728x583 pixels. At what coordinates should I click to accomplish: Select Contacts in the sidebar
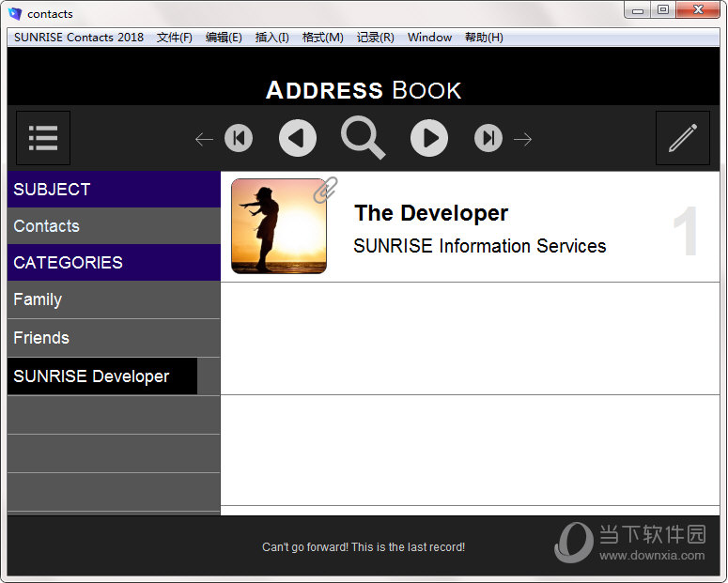point(114,226)
